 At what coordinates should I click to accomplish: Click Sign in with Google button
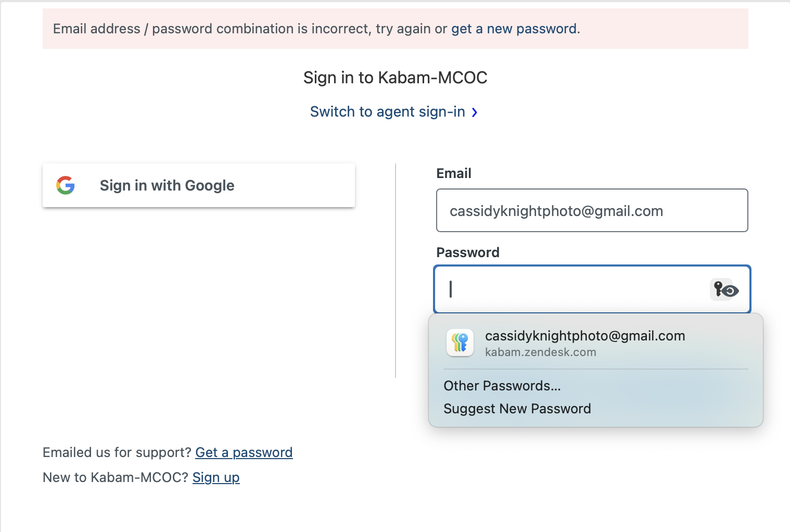[x=199, y=185]
